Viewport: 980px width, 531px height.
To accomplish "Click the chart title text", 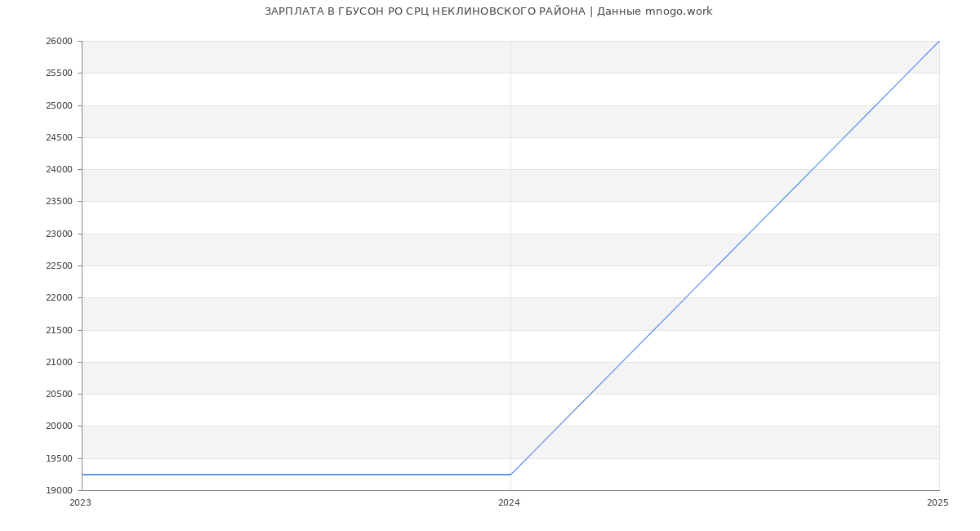I will coord(488,11).
